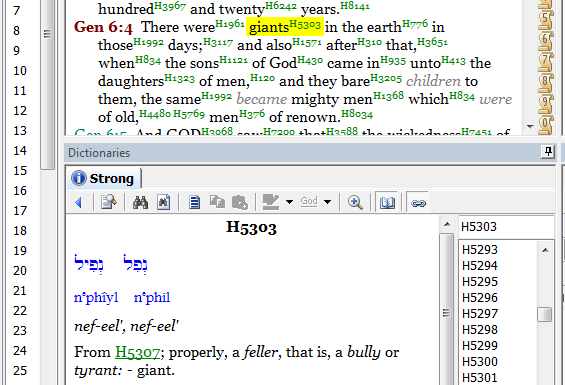Click Strong's number H1121 after 'sons'
The width and height of the screenshot is (565, 385).
[x=233, y=60]
